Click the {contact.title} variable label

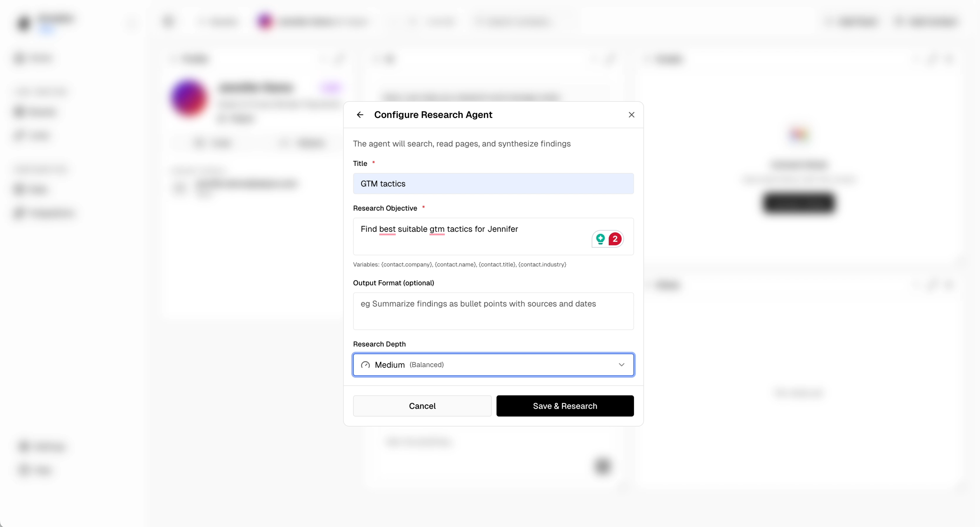[496, 264]
